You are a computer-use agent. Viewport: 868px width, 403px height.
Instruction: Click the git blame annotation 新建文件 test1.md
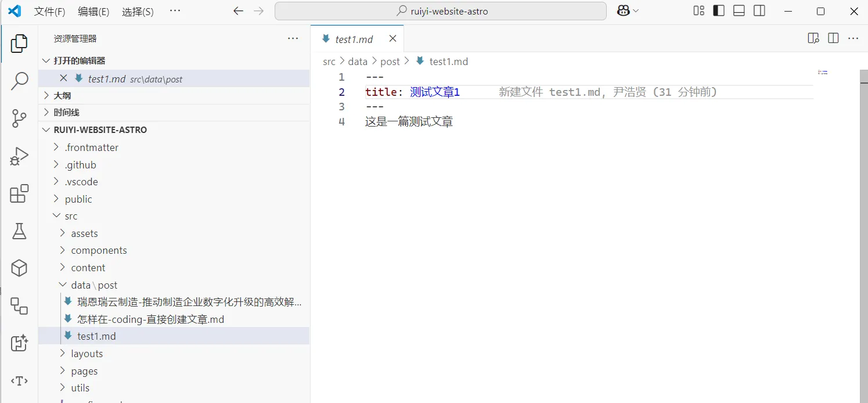point(608,92)
